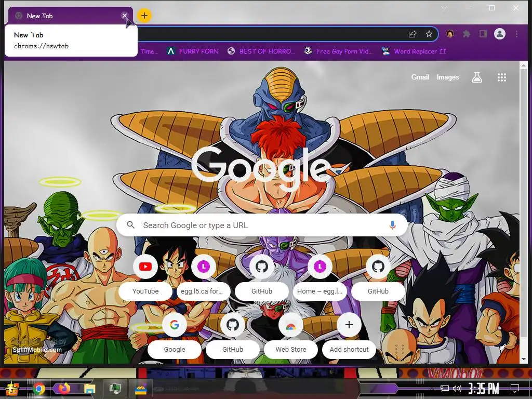Screen dimensions: 532x399
Task: Open Search Labs flask icon
Action: 477,77
